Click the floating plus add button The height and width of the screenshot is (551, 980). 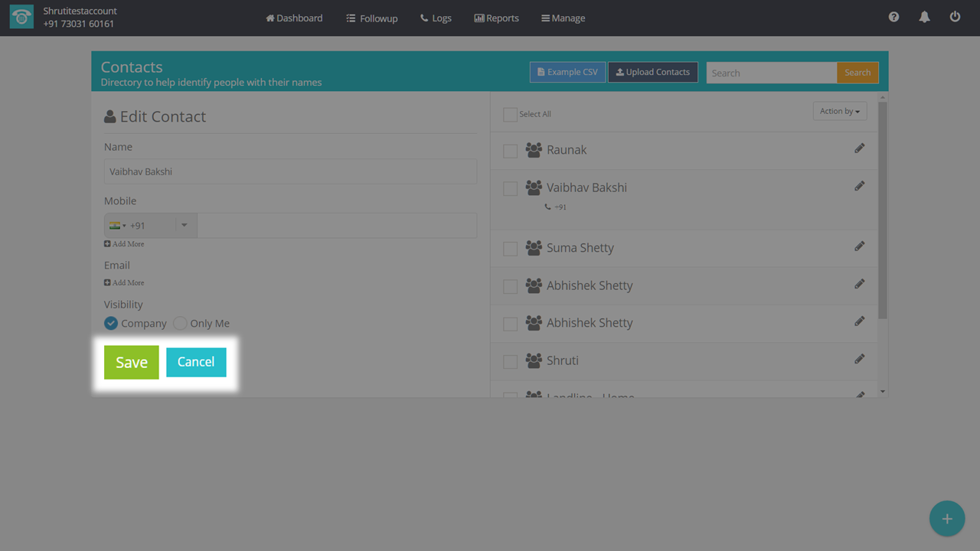(x=946, y=519)
